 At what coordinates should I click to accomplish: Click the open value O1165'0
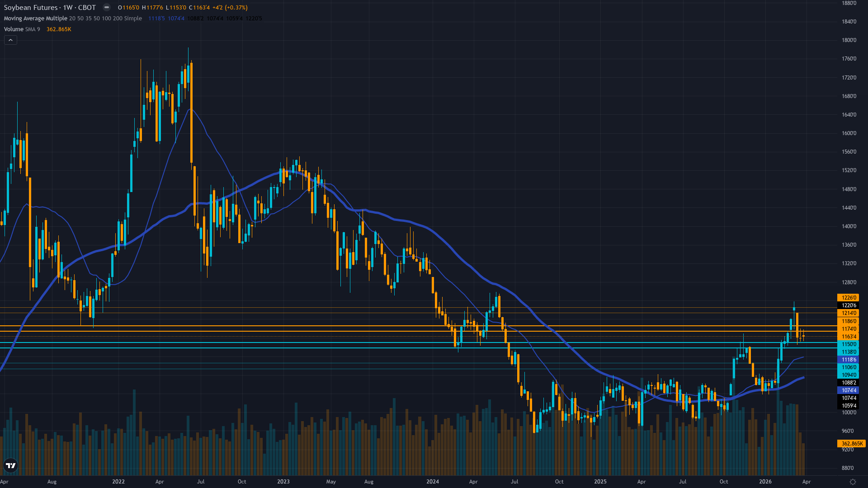coord(129,8)
